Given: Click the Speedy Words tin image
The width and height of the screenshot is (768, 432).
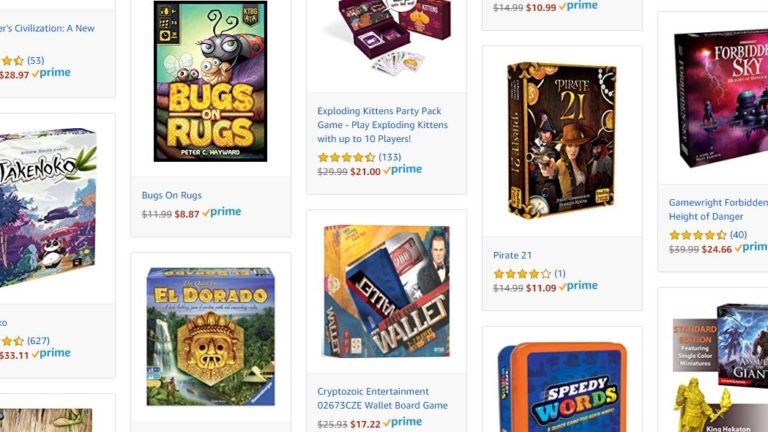Looking at the screenshot, I should coord(562,387).
